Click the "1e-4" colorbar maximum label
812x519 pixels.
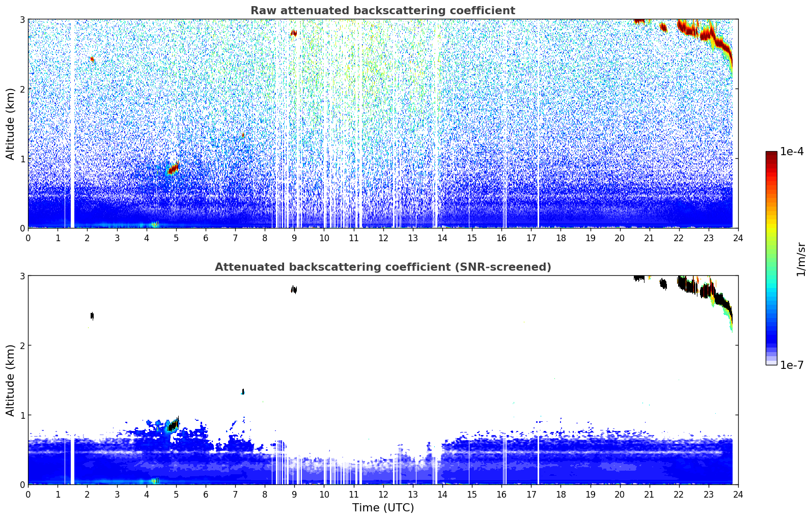(x=791, y=152)
